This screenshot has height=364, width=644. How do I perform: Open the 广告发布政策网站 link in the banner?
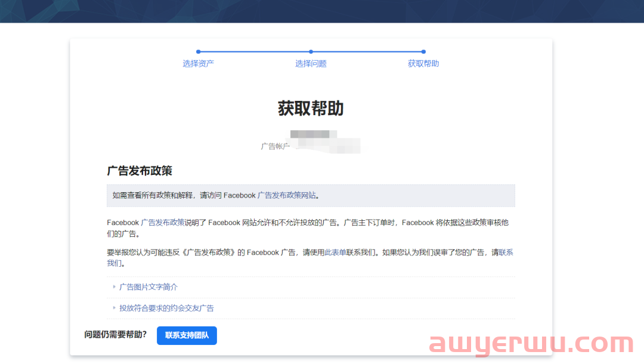(287, 195)
